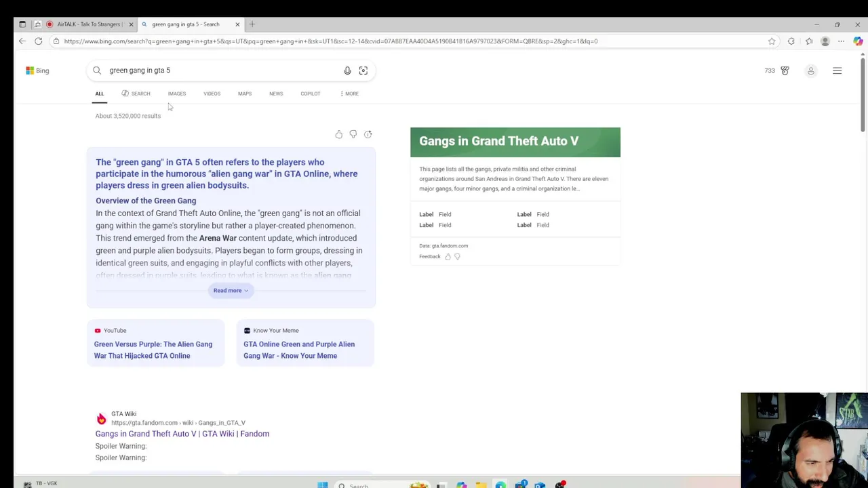
Task: Open Know Your Meme alien gang war card
Action: [305, 344]
